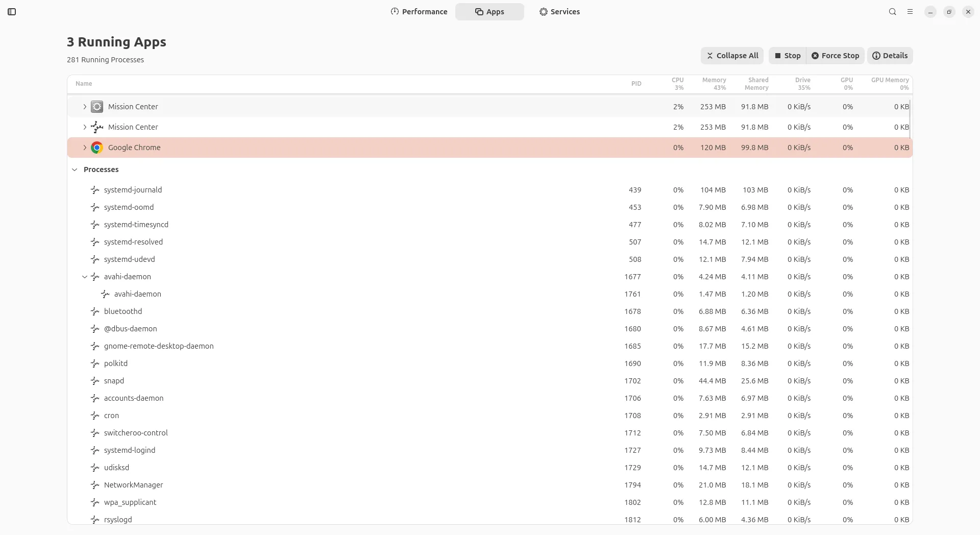Click the process icon beside polkitd

[x=95, y=363]
